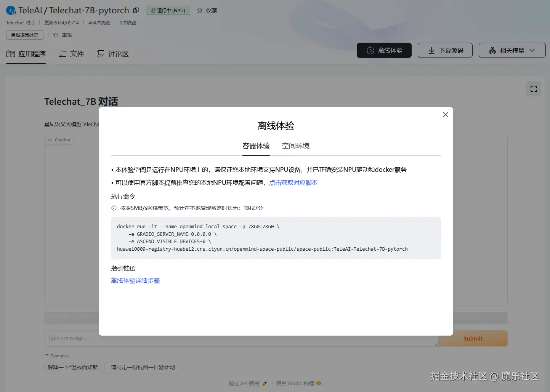
Task: Click the 执行命令 heading
Action: 123,196
